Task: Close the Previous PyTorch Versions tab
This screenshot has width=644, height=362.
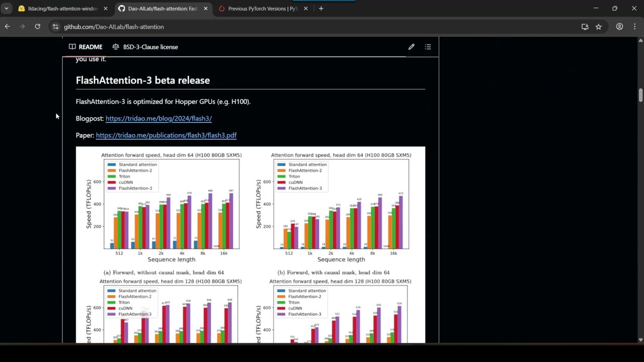Action: click(305, 9)
